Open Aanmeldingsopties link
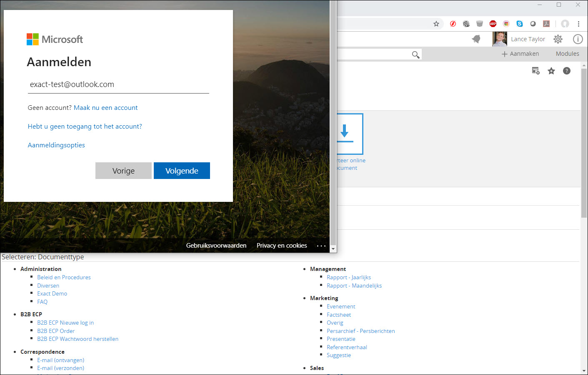 pos(56,145)
